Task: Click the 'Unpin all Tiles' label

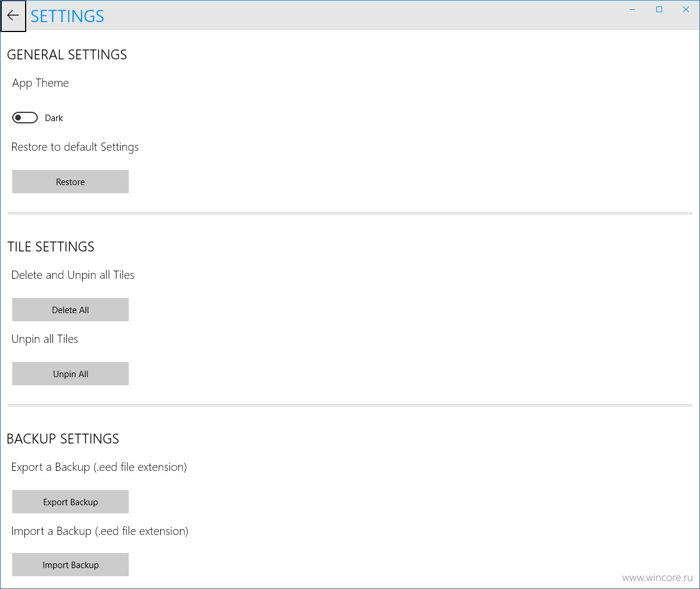Action: (45, 339)
